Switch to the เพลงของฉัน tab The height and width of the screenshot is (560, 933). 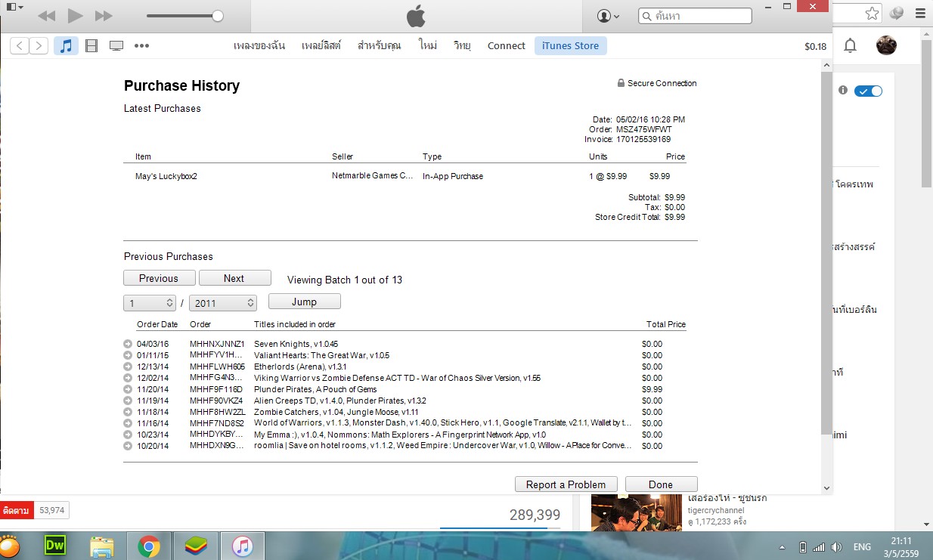(x=259, y=45)
